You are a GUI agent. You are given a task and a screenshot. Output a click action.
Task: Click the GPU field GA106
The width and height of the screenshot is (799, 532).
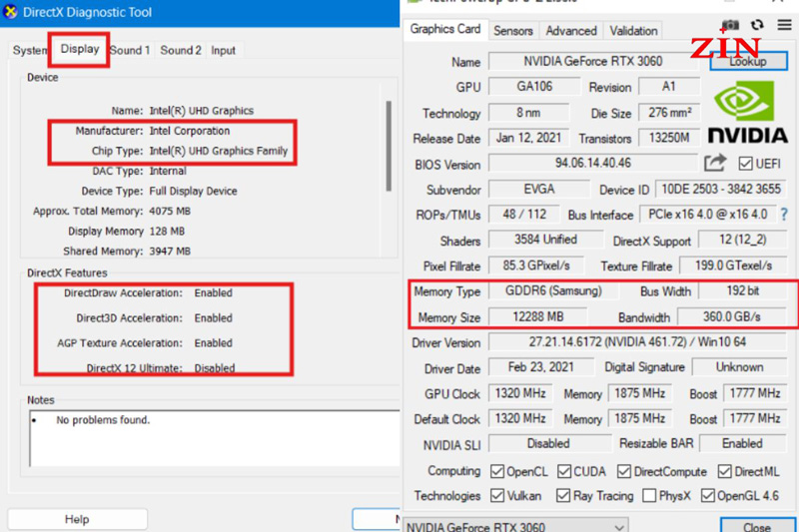point(534,87)
